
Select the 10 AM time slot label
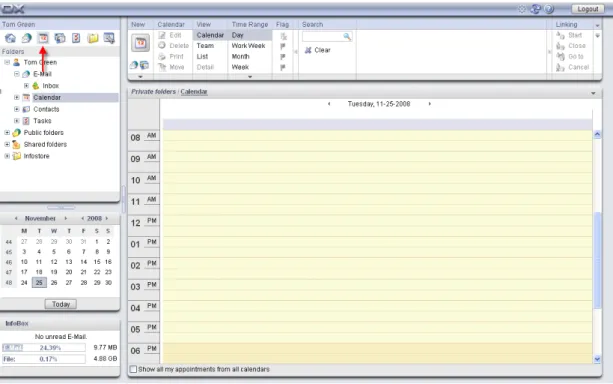pyautogui.click(x=143, y=180)
